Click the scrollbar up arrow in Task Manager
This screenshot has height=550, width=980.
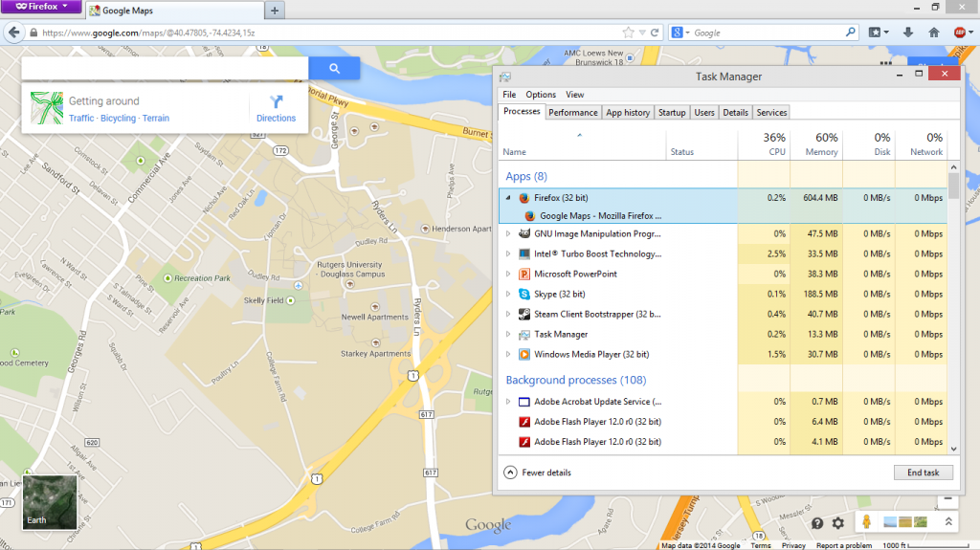[954, 166]
